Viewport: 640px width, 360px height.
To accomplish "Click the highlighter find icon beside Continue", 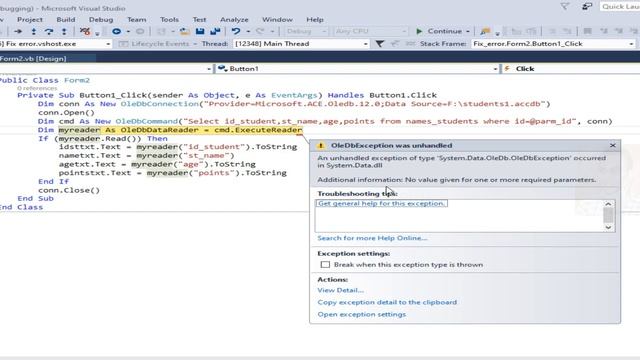I will [485, 31].
